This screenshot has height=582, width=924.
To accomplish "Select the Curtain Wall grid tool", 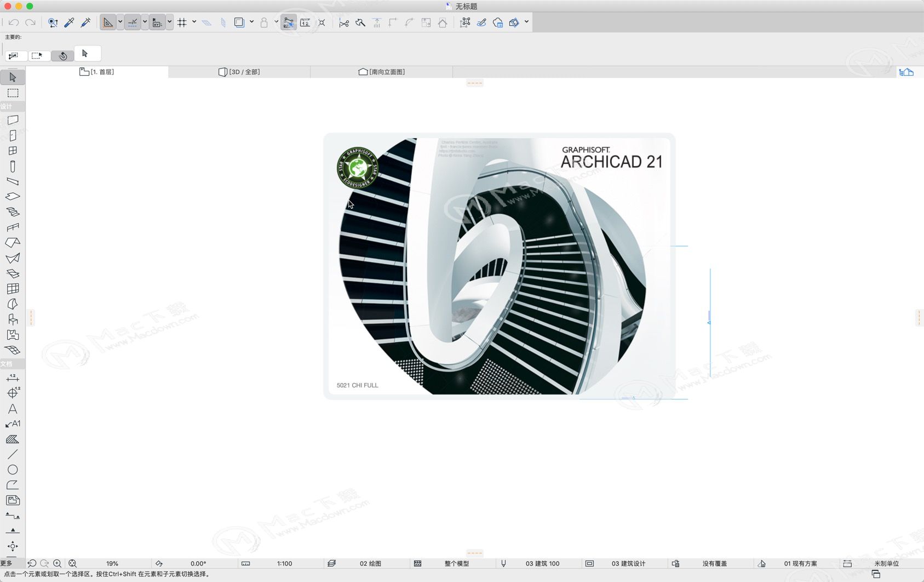I will [x=13, y=288].
